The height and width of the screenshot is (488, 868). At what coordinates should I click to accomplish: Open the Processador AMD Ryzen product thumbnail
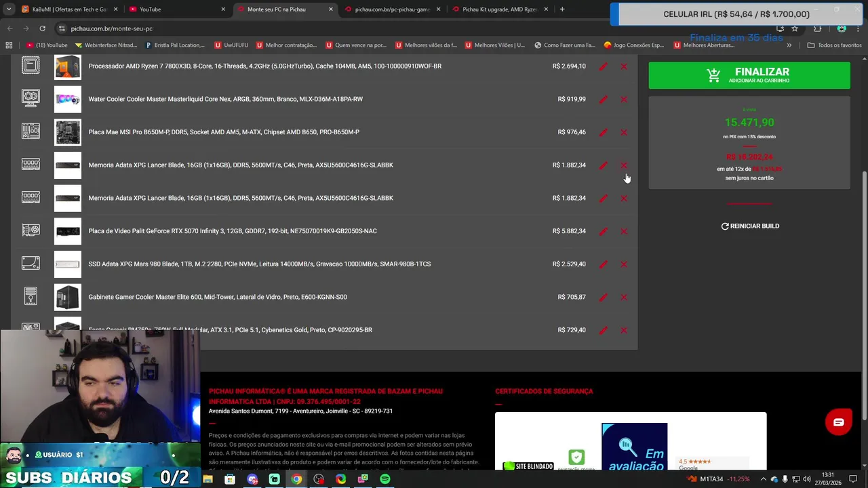coord(68,66)
